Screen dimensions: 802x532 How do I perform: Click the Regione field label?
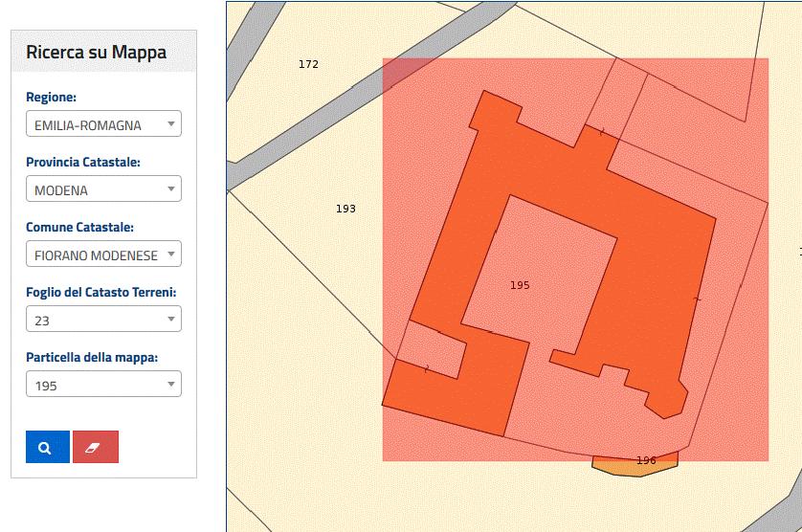click(51, 98)
